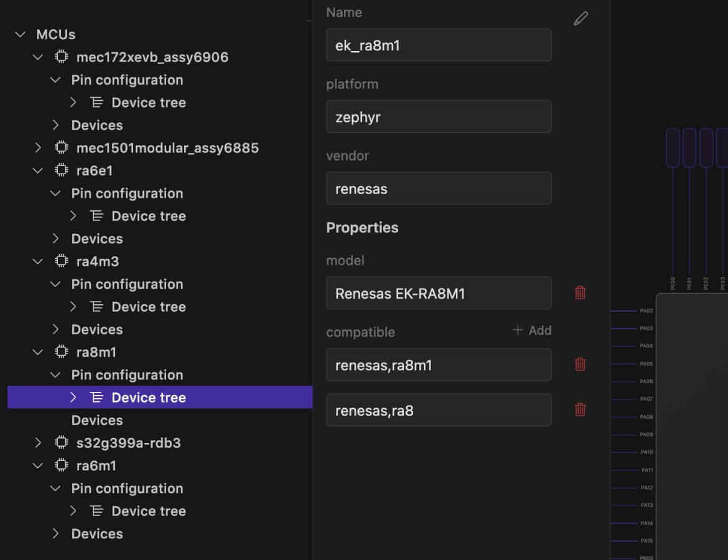This screenshot has width=728, height=560.
Task: Click the tree icon of selected ra8m1 Device tree
Action: point(96,398)
